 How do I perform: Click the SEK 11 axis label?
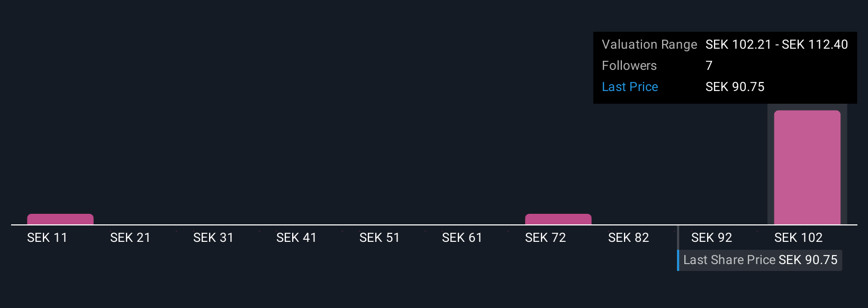tap(47, 238)
